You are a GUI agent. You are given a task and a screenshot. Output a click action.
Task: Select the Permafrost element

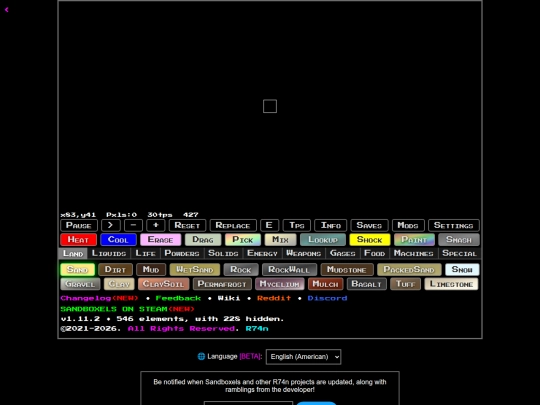(x=222, y=284)
